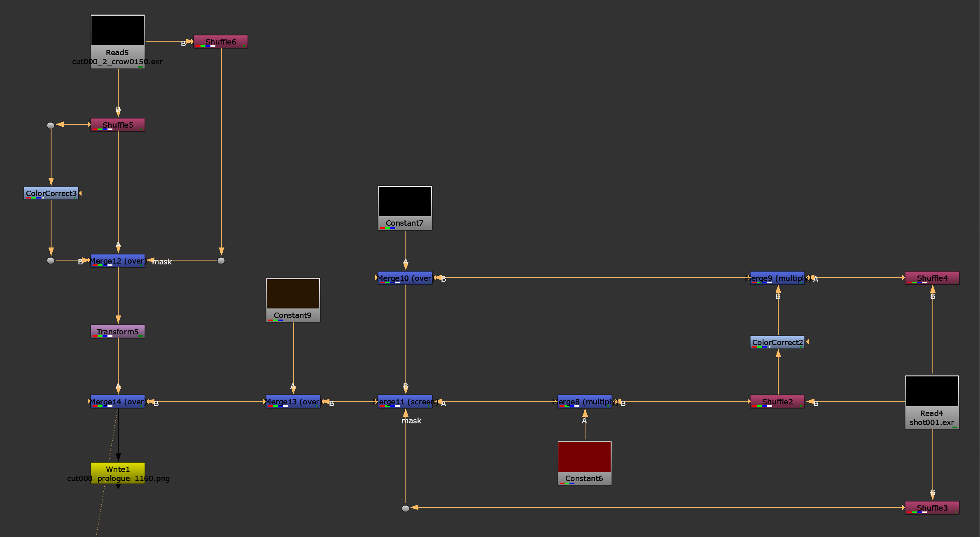The height and width of the screenshot is (537, 980).
Task: Click the dot node left of Merge12
Action: [51, 261]
